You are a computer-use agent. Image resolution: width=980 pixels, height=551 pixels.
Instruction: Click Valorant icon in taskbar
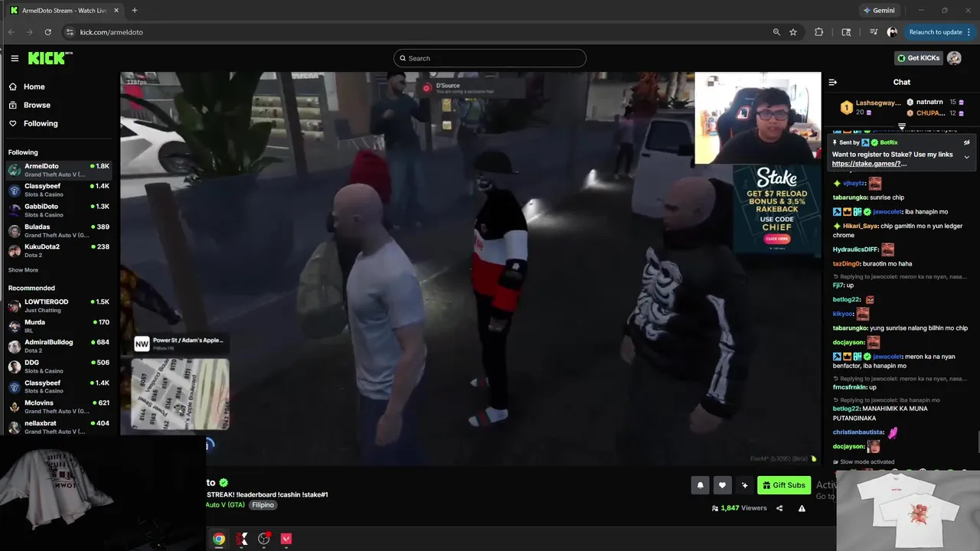point(286,539)
